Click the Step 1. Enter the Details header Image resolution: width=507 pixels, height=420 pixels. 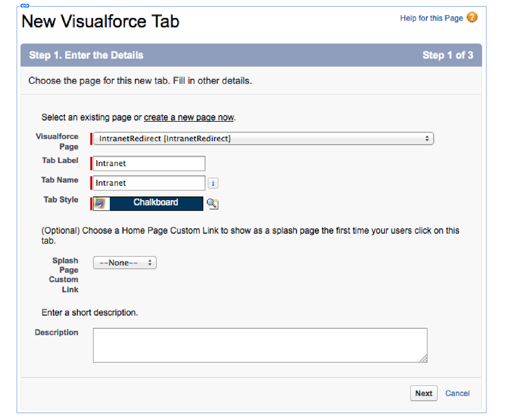pyautogui.click(x=86, y=55)
